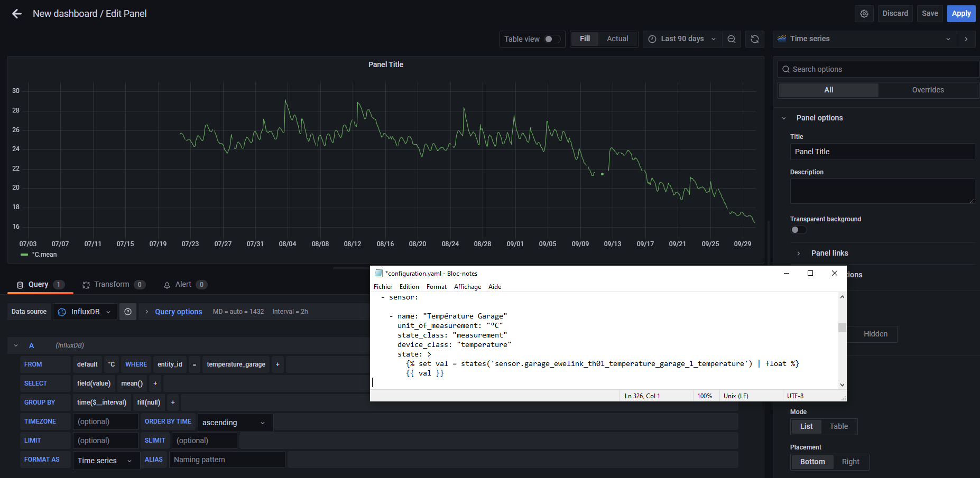Screen dimensions: 980x478
Task: Open the data source help icon
Action: 128,312
